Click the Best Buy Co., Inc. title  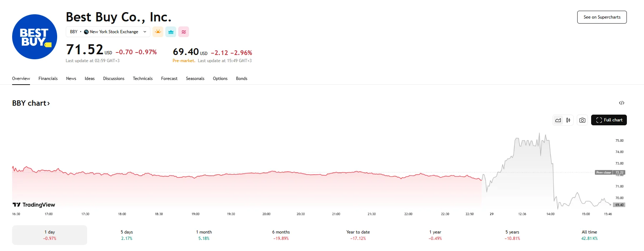coord(119,17)
